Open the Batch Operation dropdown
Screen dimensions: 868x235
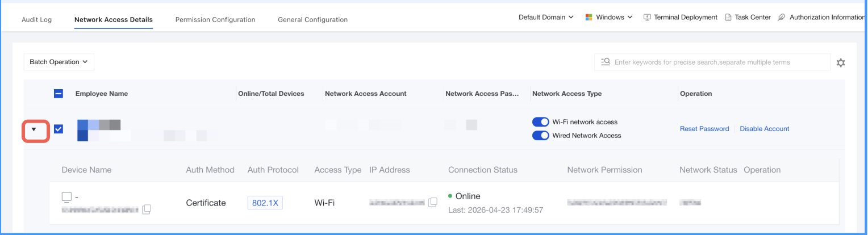[x=59, y=62]
